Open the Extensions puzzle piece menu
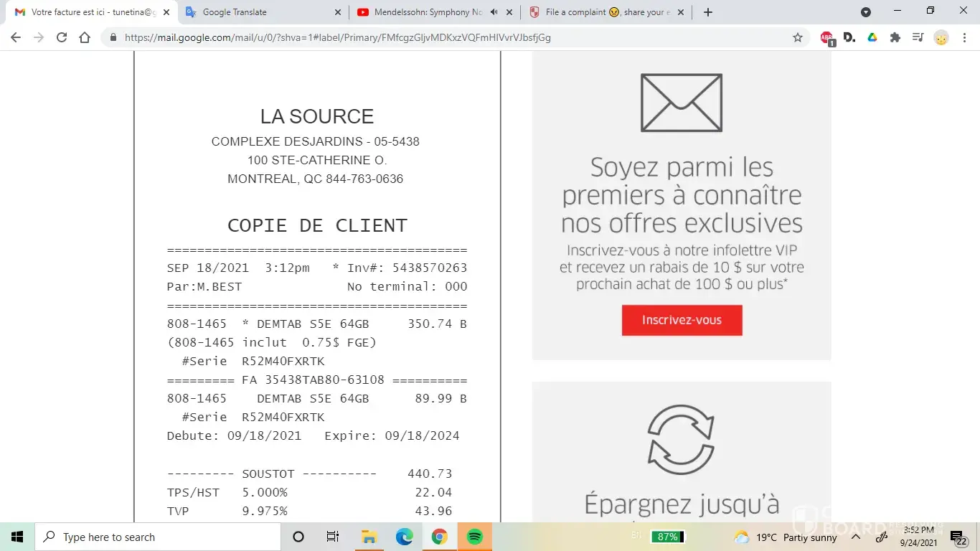The image size is (980, 551). pyautogui.click(x=895, y=38)
